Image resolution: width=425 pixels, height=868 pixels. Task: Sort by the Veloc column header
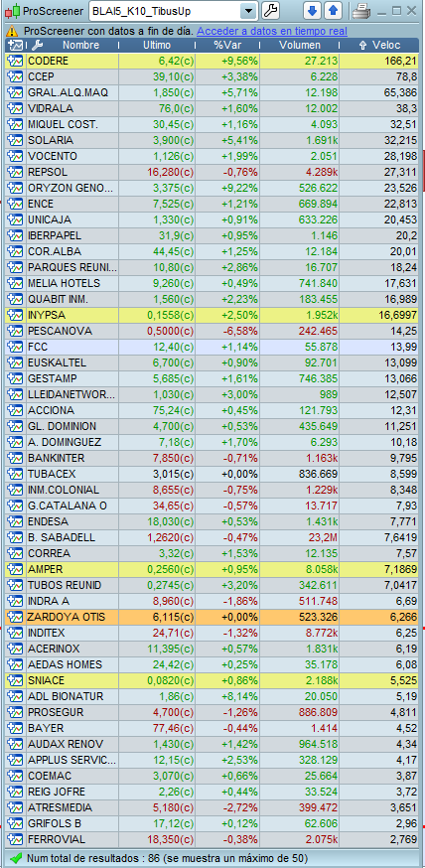tap(379, 46)
